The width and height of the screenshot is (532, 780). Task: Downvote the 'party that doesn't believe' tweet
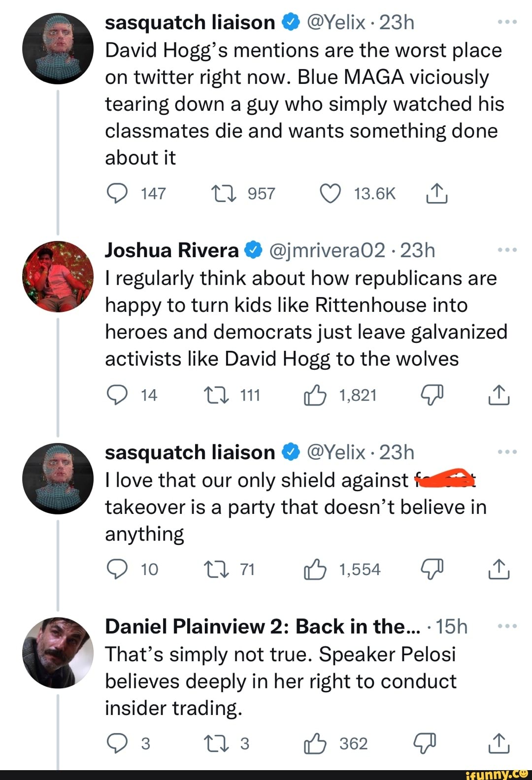432,569
